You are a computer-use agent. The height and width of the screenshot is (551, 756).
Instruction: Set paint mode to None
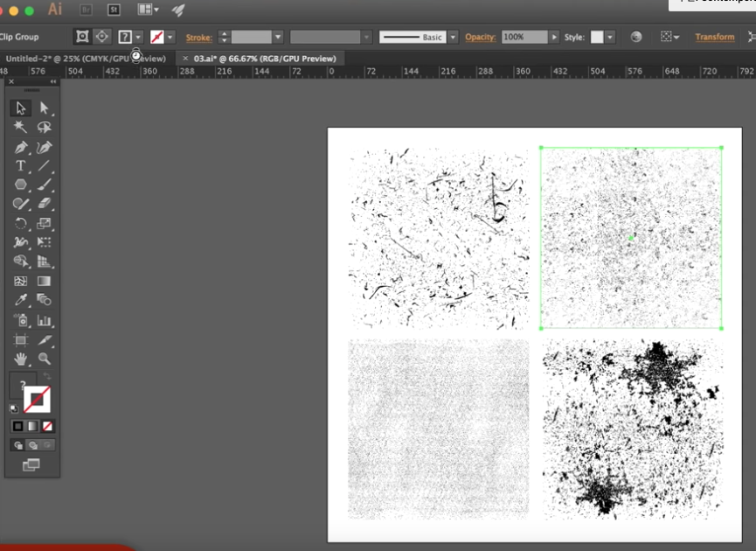coord(47,426)
